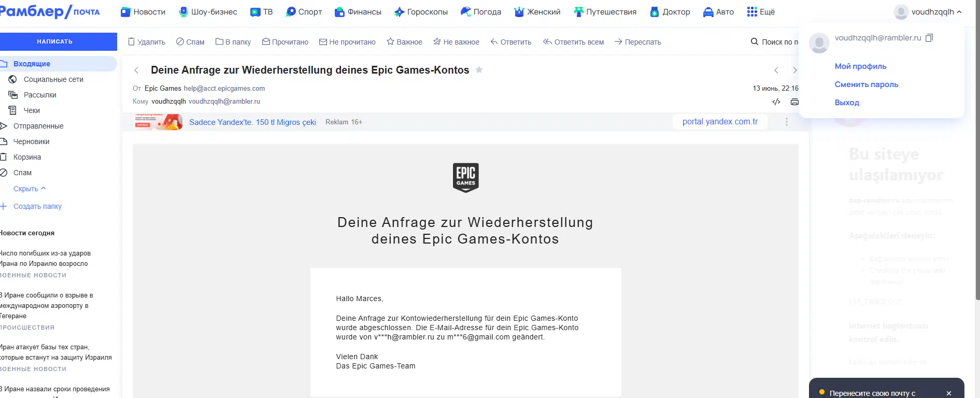Mark the email as Не прочитано
This screenshot has height=398, width=980.
click(347, 42)
